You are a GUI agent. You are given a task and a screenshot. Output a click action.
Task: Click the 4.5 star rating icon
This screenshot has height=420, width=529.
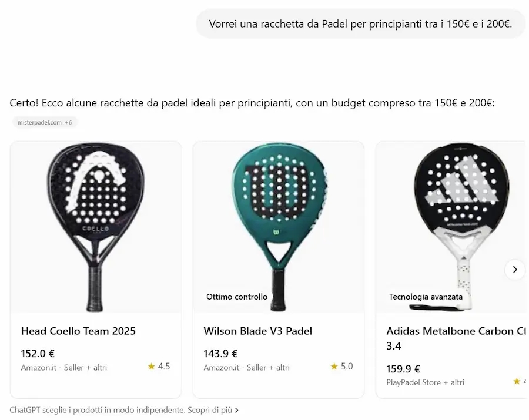point(151,367)
